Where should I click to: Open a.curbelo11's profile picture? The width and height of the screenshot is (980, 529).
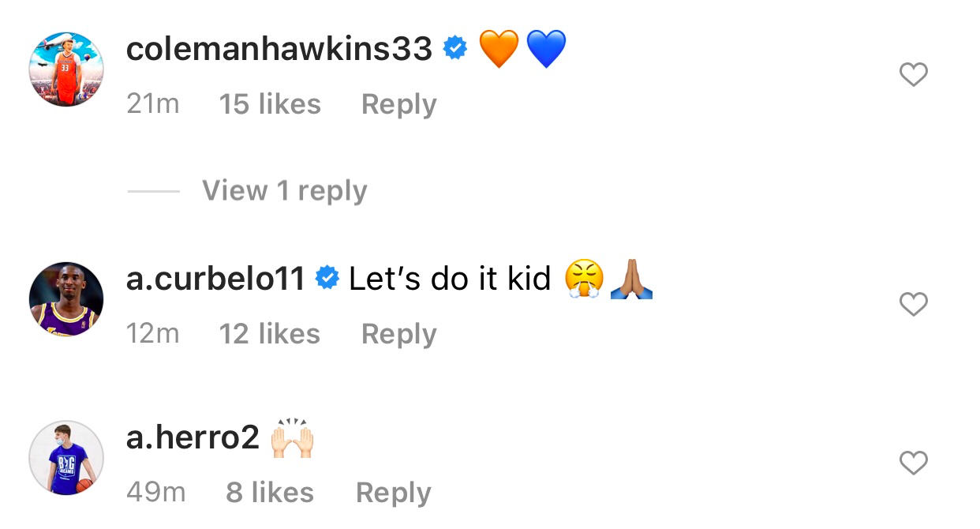point(66,299)
